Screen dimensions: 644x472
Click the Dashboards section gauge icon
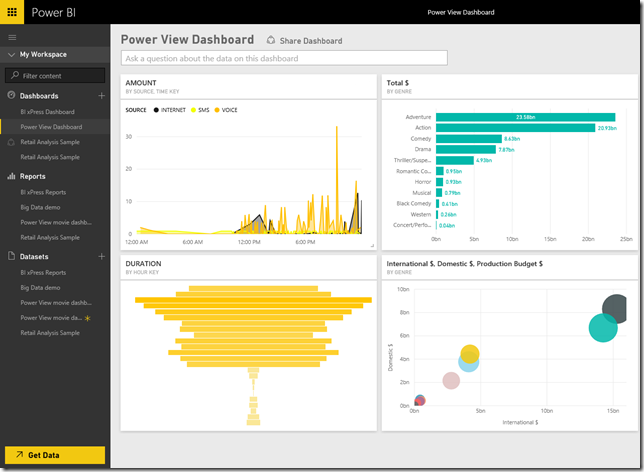12,95
